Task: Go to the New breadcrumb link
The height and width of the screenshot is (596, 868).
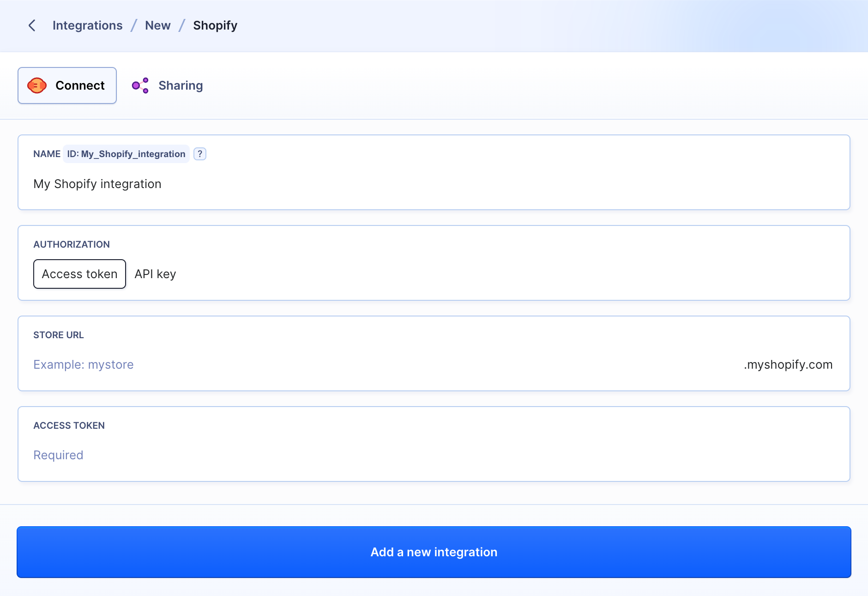Action: 158,25
